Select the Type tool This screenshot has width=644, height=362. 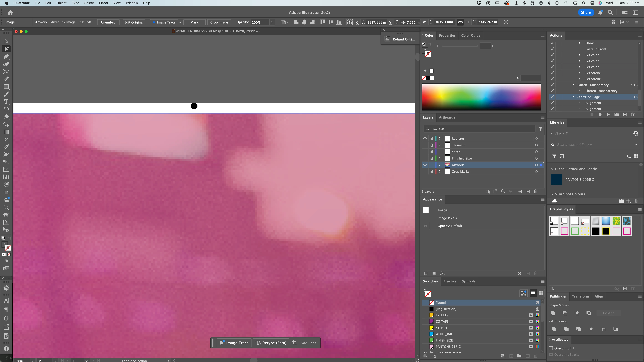pos(6,102)
